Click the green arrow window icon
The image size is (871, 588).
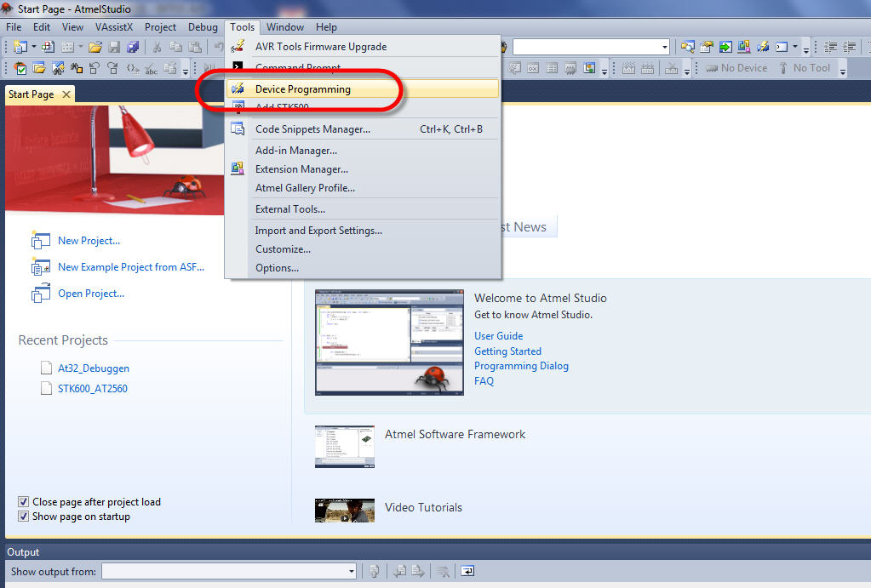[x=725, y=47]
